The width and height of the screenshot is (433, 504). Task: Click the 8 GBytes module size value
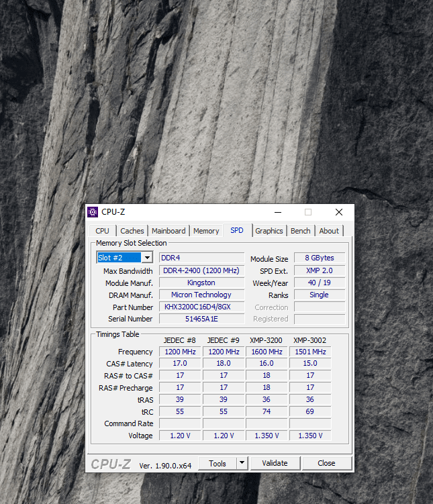pos(320,258)
